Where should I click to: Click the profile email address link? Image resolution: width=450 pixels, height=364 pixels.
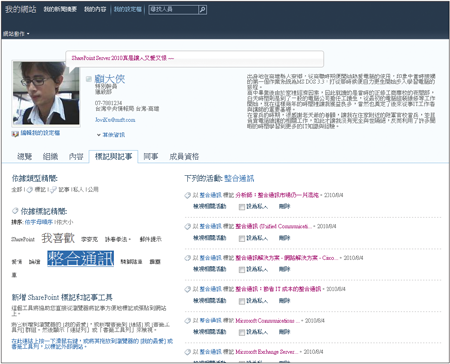click(115, 120)
